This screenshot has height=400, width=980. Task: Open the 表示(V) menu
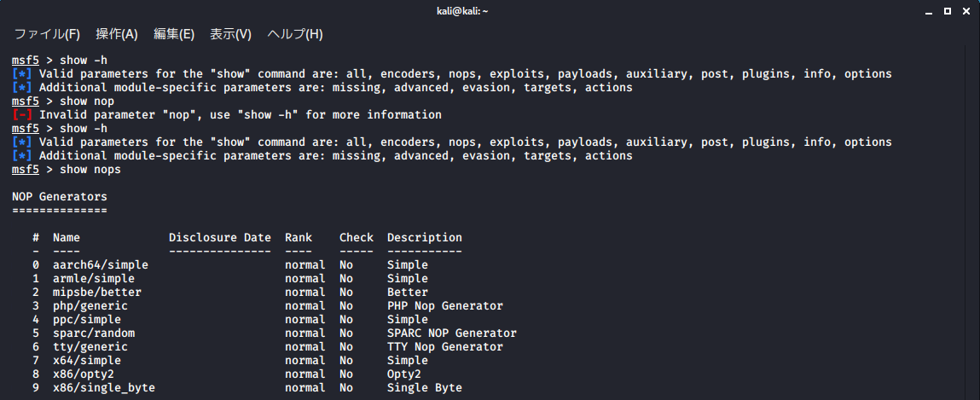coord(230,34)
